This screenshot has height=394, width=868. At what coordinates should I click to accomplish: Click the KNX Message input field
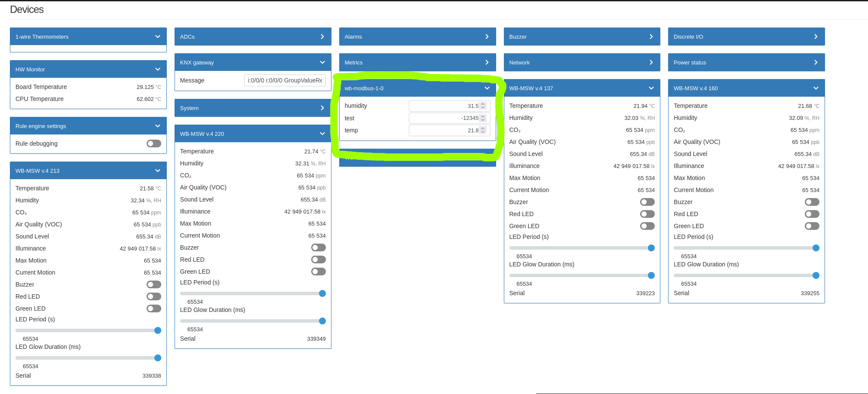coord(285,80)
